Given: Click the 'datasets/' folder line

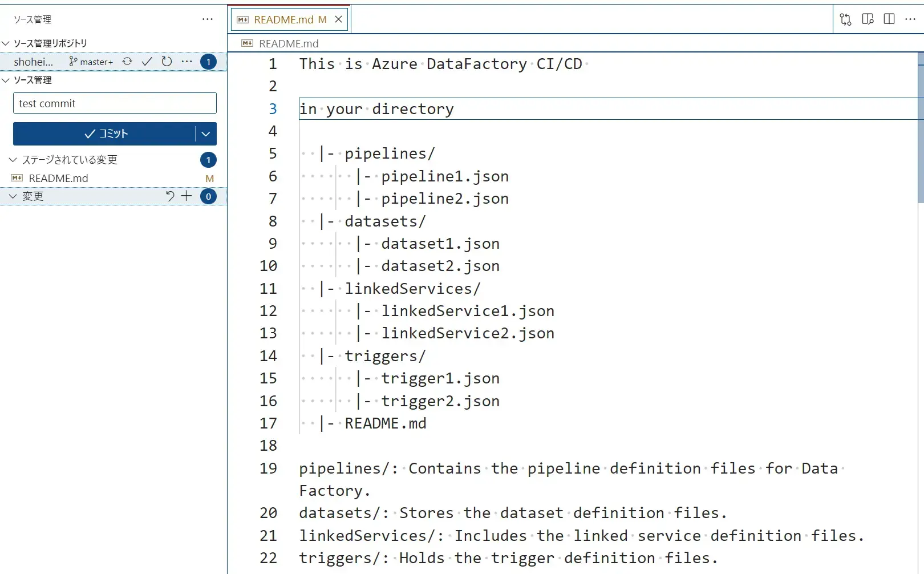Looking at the screenshot, I should (x=385, y=221).
